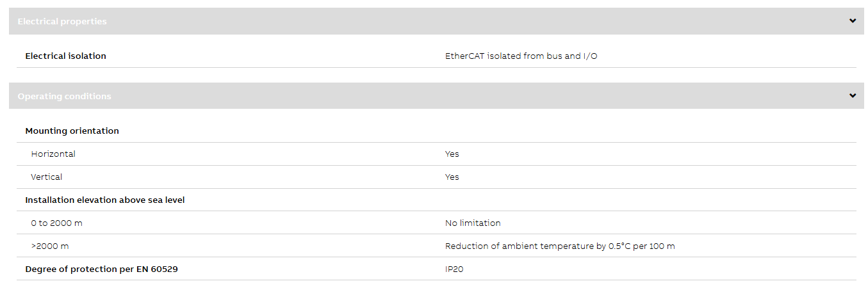Select the 0 to 2000 m label
The image size is (868, 288).
(x=56, y=223)
